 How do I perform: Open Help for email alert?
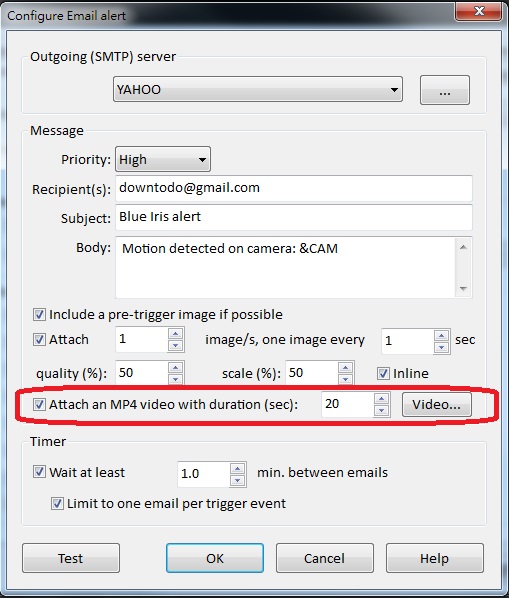tap(435, 558)
